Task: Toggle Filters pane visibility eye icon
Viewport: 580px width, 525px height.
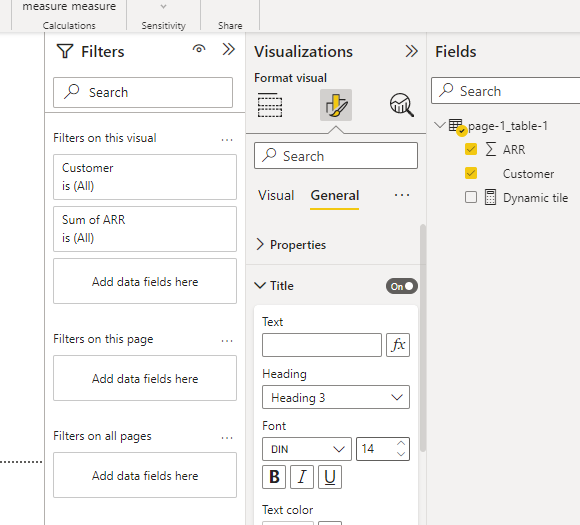Action: coord(199,49)
